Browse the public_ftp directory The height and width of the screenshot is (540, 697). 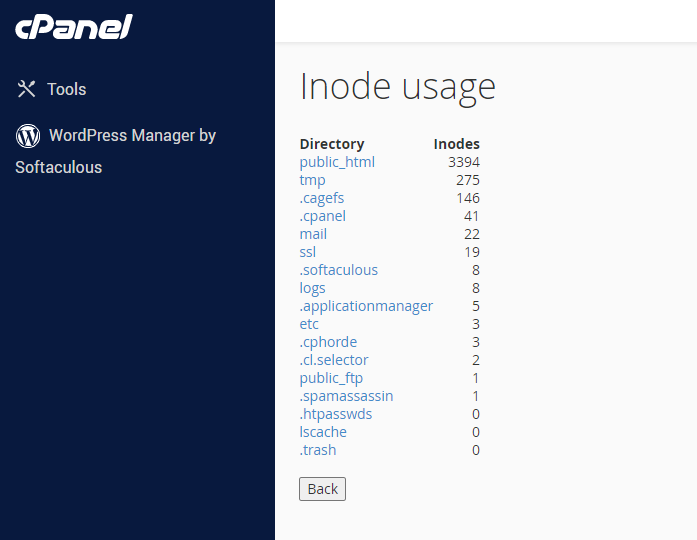[x=331, y=378]
